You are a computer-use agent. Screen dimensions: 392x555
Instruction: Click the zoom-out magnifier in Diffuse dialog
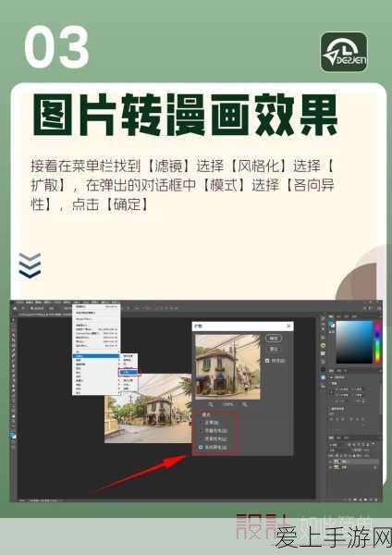211,404
